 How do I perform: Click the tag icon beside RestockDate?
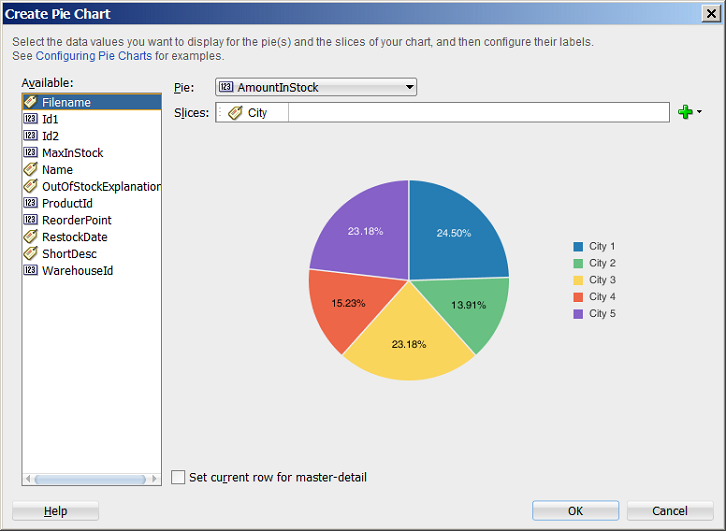31,237
